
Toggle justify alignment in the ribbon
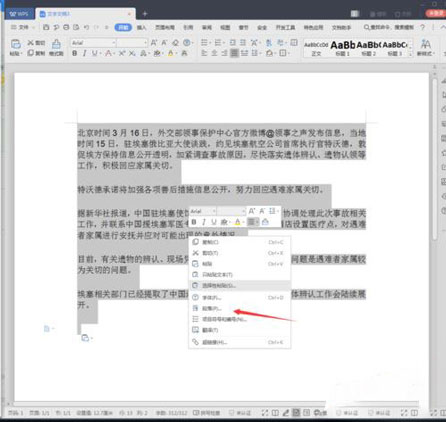[234, 53]
